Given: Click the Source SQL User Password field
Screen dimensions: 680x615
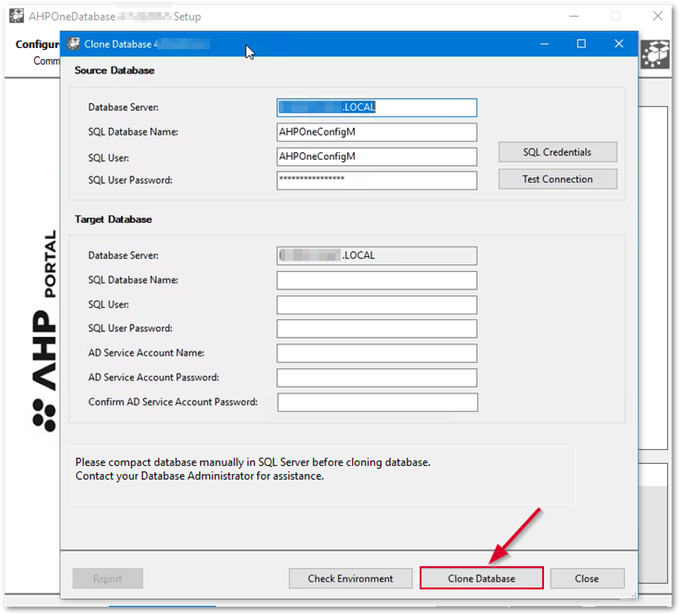Looking at the screenshot, I should tap(377, 180).
